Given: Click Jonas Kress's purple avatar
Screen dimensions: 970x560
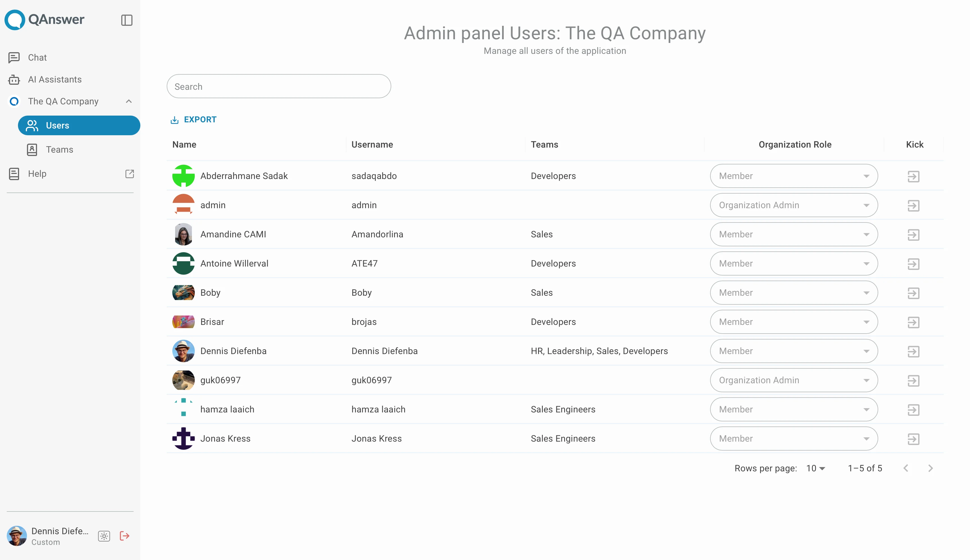Looking at the screenshot, I should click(x=183, y=439).
